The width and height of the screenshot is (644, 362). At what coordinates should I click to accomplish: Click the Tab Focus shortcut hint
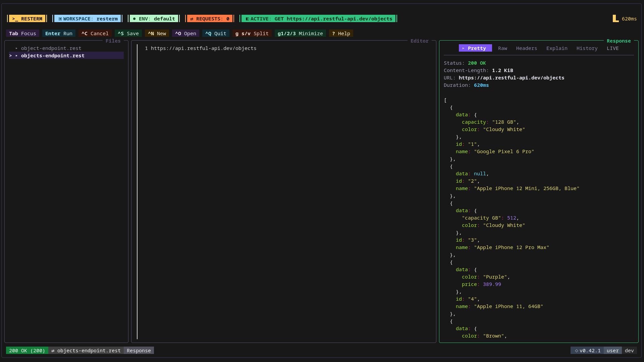click(22, 34)
